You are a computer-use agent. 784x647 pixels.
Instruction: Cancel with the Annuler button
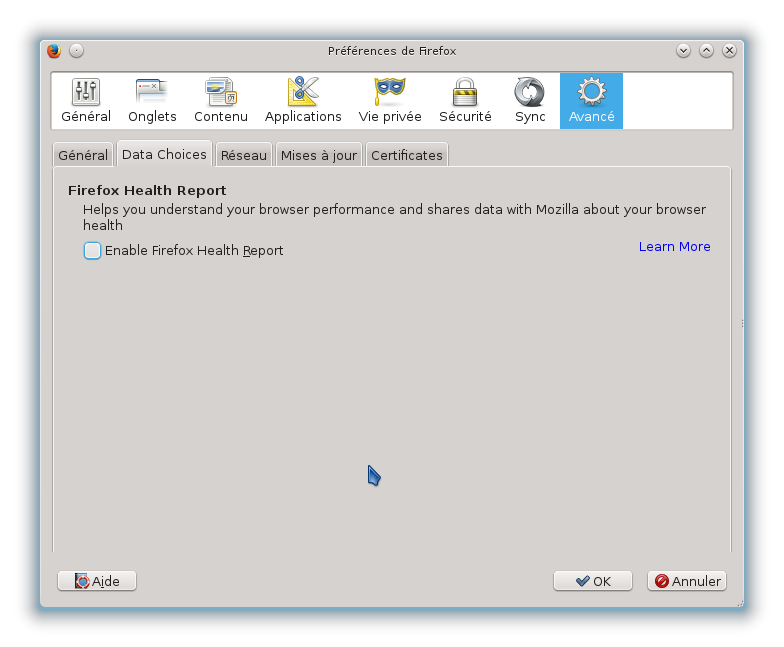click(x=686, y=581)
